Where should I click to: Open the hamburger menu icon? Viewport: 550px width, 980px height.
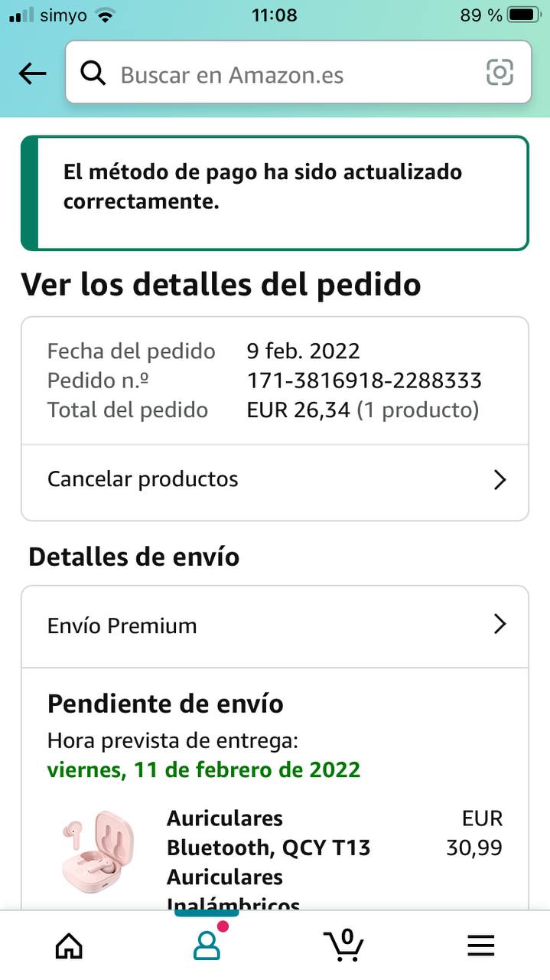tap(481, 946)
